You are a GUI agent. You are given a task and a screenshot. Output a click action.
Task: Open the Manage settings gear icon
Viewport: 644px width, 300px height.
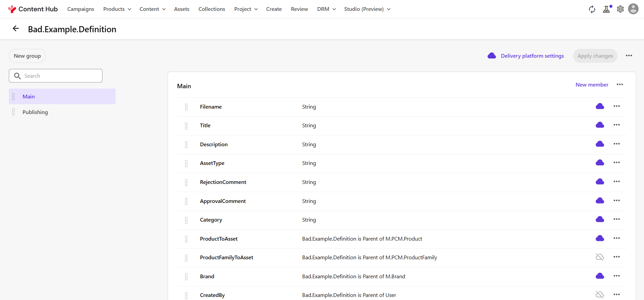620,9
